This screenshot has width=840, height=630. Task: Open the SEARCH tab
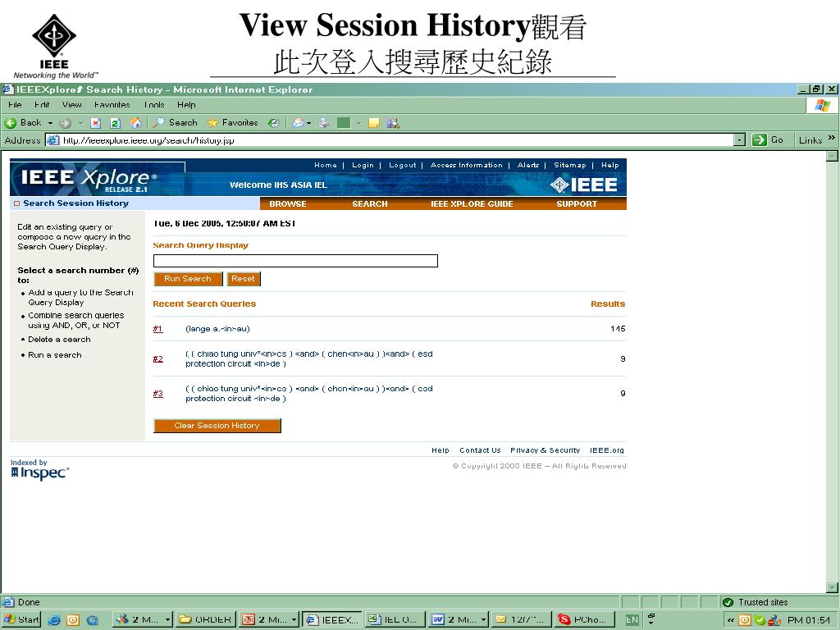(370, 204)
